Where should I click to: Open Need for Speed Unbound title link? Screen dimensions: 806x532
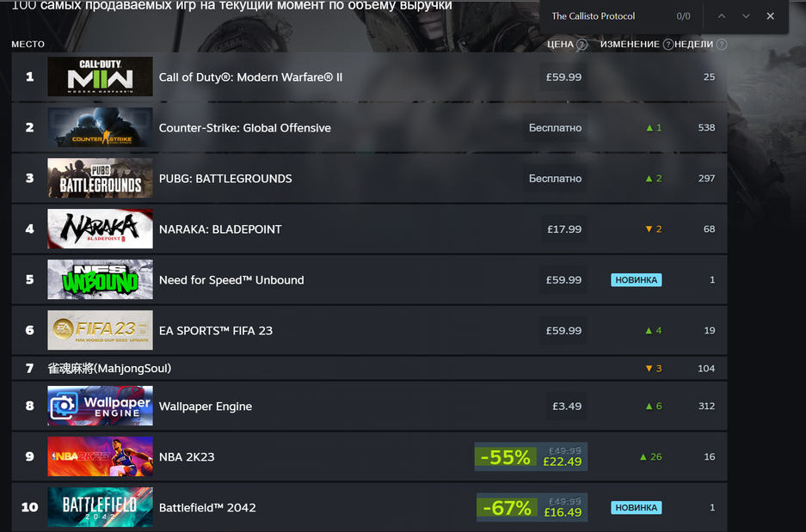click(231, 280)
